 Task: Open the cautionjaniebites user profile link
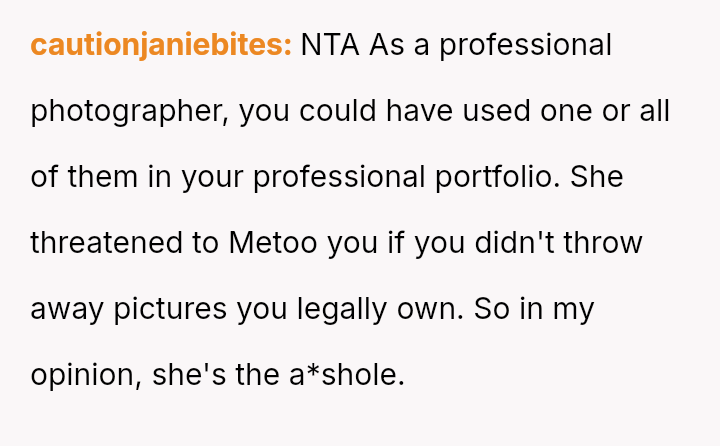pyautogui.click(x=161, y=45)
